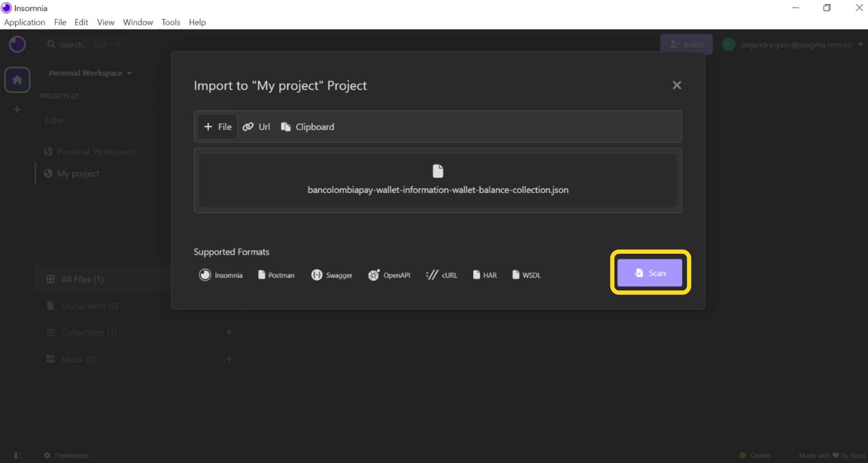868x463 pixels.
Task: Click the All Files grid icon
Action: pos(51,279)
